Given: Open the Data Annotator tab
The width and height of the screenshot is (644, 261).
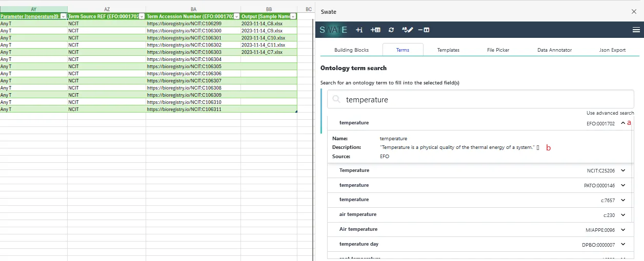Looking at the screenshot, I should [554, 50].
